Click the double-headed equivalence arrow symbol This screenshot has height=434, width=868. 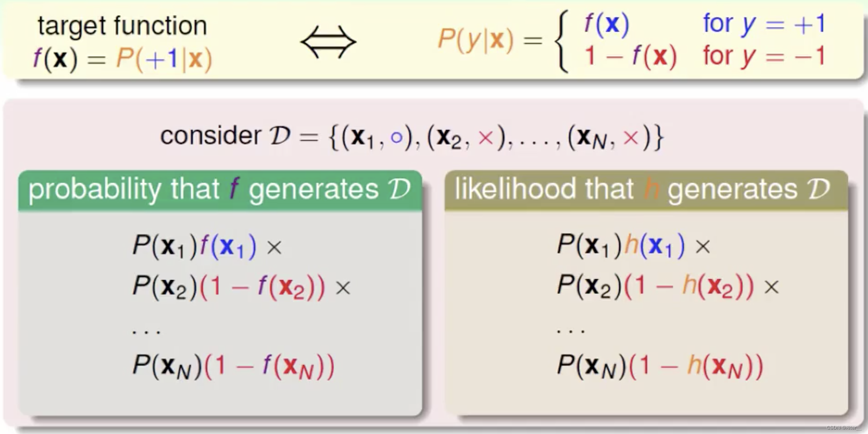[x=328, y=42]
